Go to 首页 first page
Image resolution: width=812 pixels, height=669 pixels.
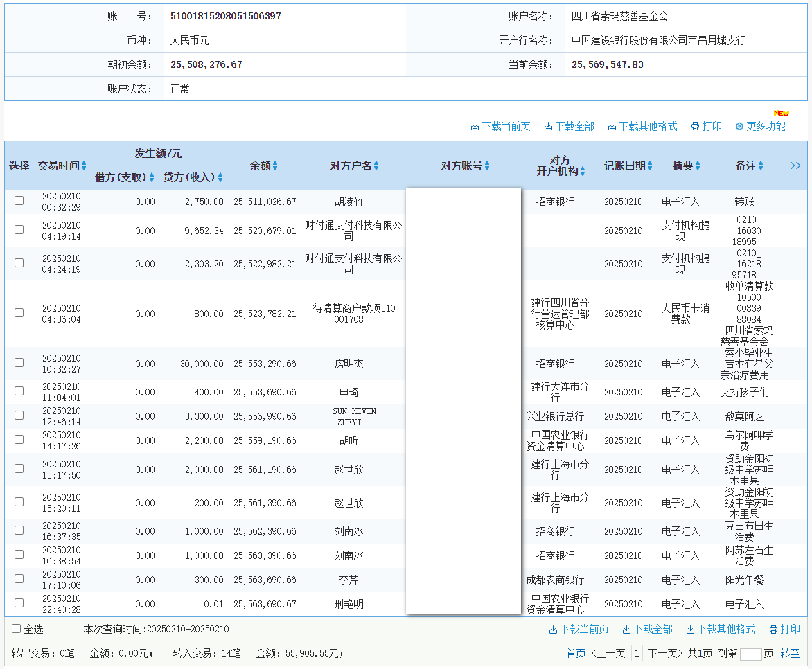pos(576,654)
